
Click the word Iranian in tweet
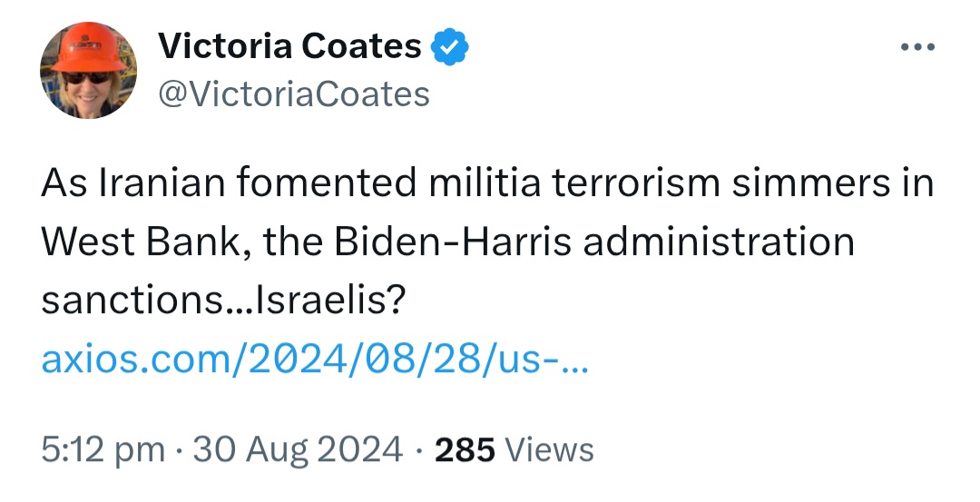click(162, 185)
